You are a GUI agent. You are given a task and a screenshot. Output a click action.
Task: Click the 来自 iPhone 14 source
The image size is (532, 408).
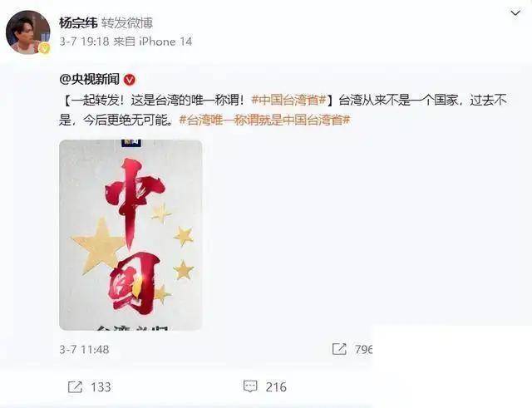coord(153,42)
